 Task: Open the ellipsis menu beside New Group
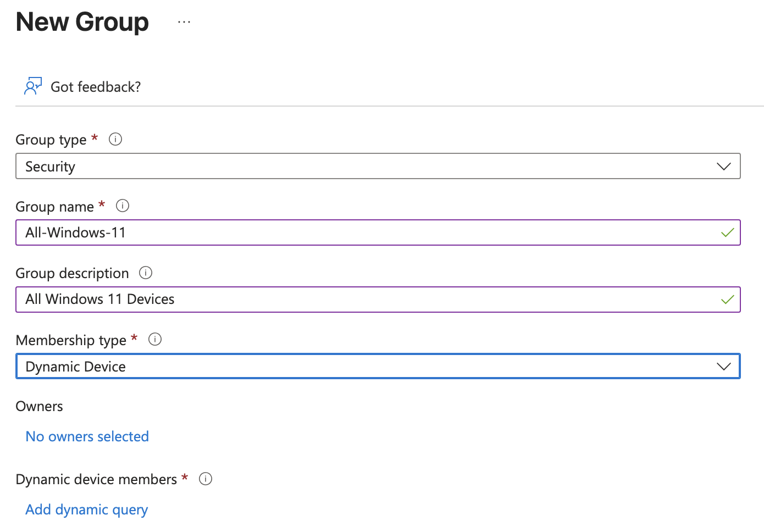[x=183, y=21]
